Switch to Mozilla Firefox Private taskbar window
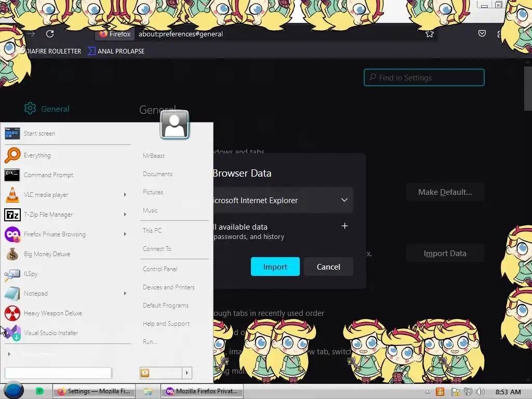Image resolution: width=532 pixels, height=399 pixels. point(202,391)
